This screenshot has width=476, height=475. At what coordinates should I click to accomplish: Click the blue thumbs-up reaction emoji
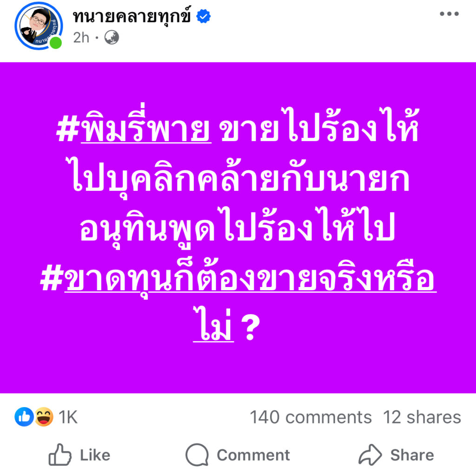[24, 417]
